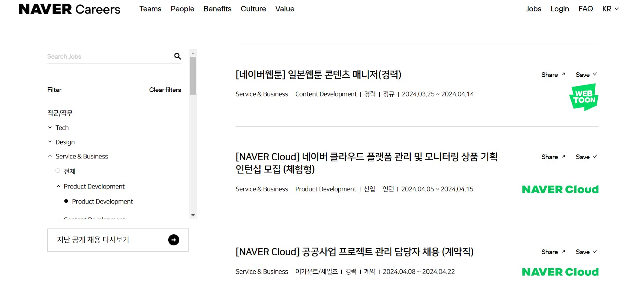Click the black arrow circle icon
644x296 pixels.
tap(174, 240)
